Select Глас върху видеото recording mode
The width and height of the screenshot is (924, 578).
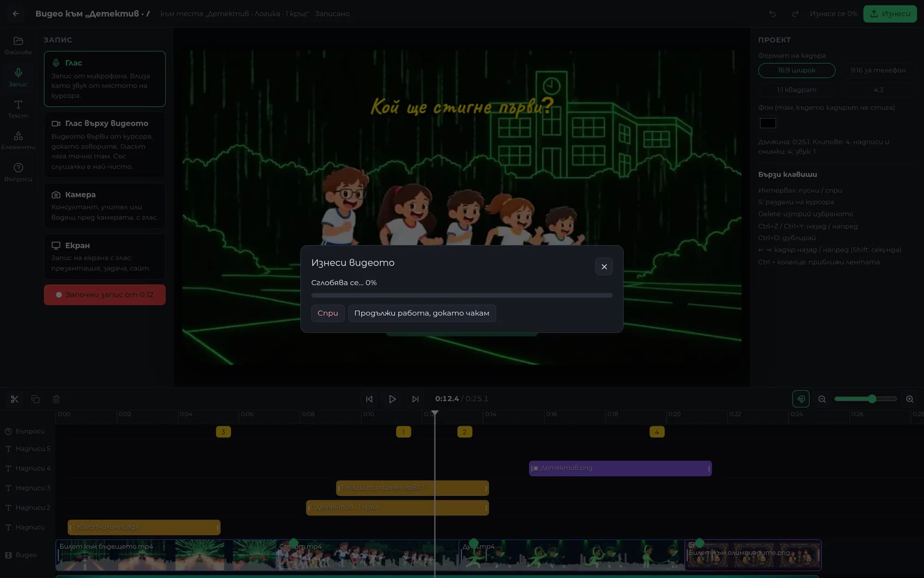pyautogui.click(x=105, y=145)
